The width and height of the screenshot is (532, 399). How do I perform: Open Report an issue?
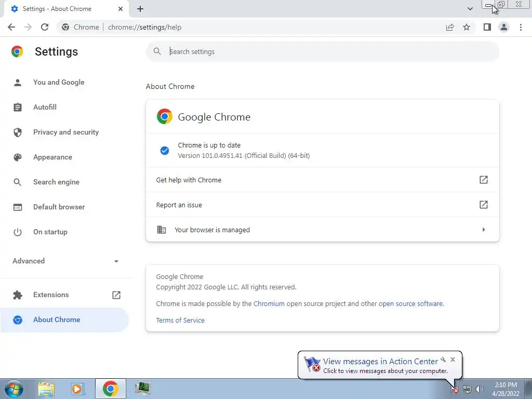(x=322, y=205)
